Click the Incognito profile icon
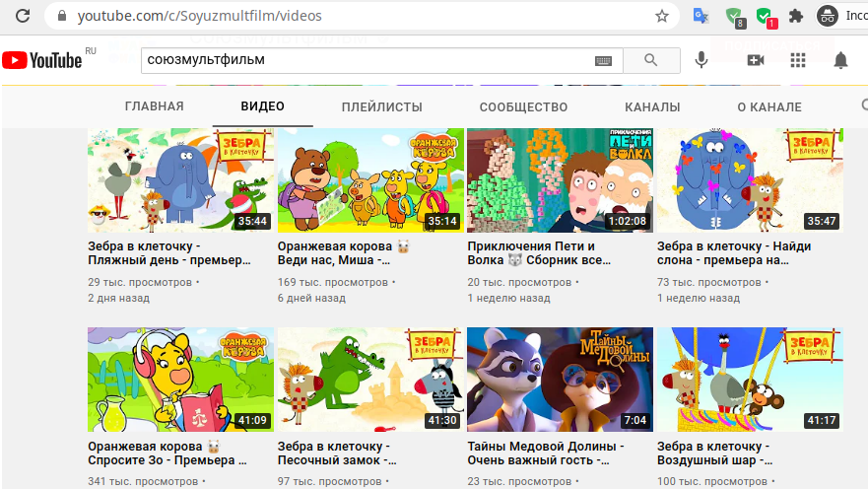The height and width of the screenshot is (489, 868). pos(828,16)
